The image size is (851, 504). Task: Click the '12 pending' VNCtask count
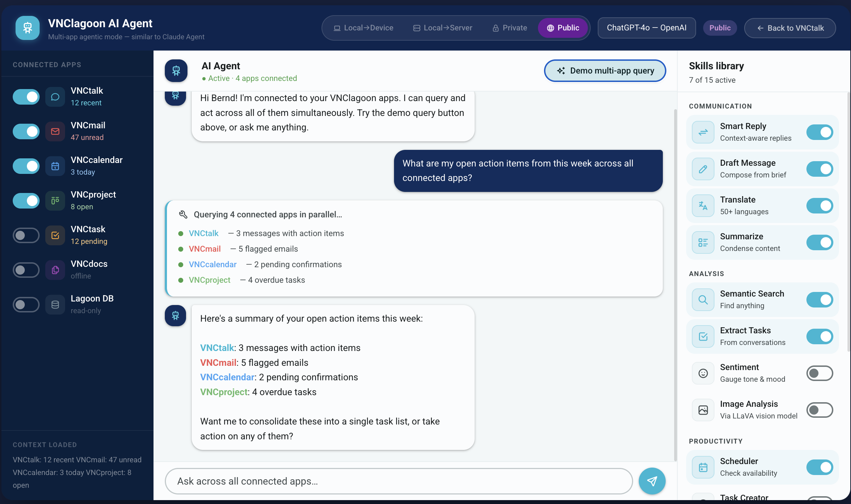89,241
